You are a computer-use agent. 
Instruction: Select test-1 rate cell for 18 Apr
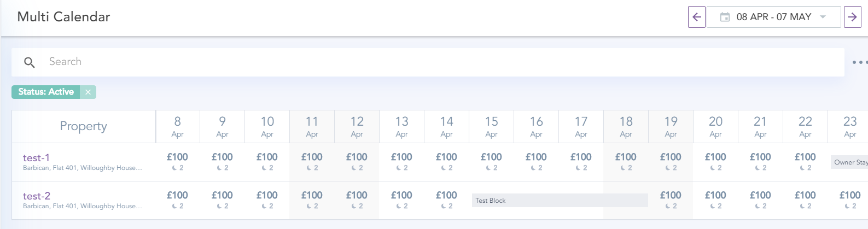[626, 162]
